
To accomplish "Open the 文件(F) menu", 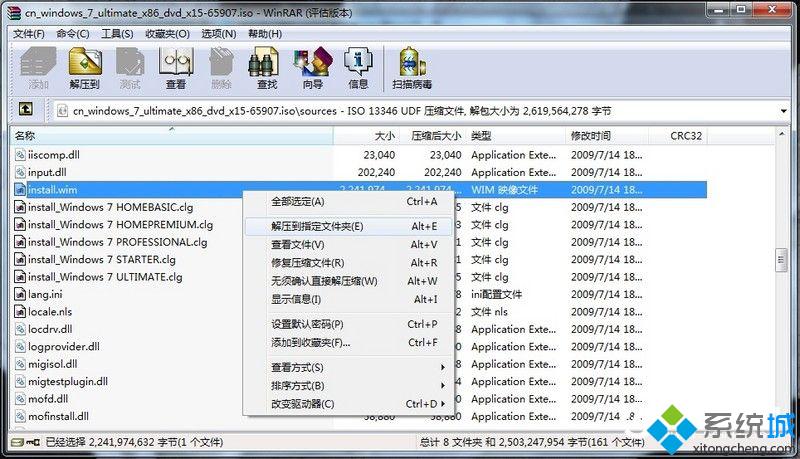I will coord(29,34).
